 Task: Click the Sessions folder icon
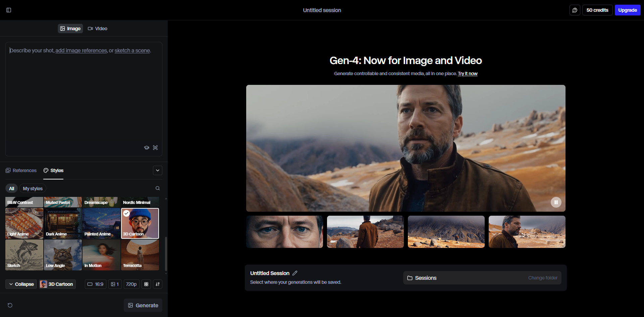point(410,278)
